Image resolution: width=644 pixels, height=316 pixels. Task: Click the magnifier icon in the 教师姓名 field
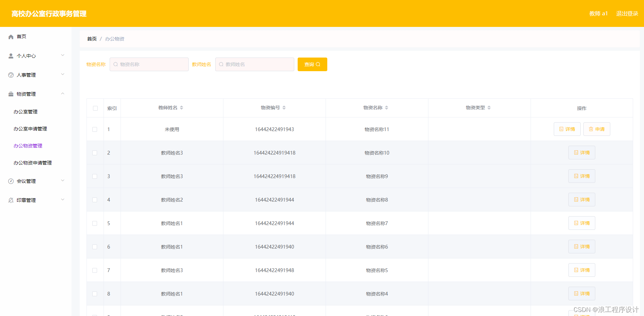pyautogui.click(x=221, y=64)
